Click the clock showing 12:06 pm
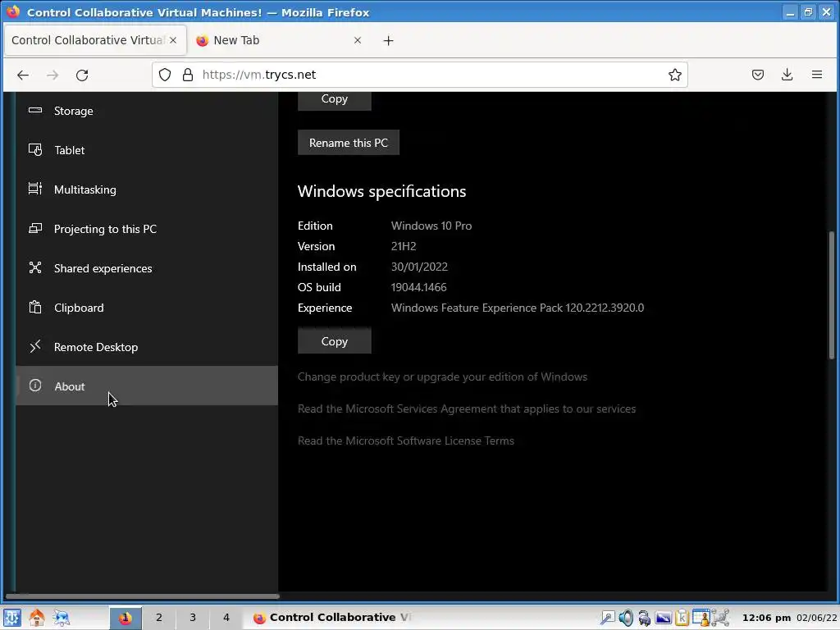 766,618
